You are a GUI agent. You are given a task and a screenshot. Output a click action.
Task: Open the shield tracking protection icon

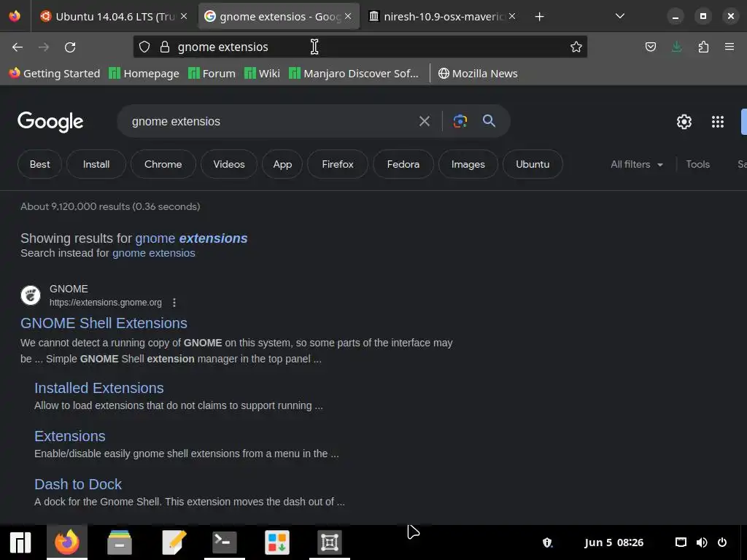tap(144, 47)
